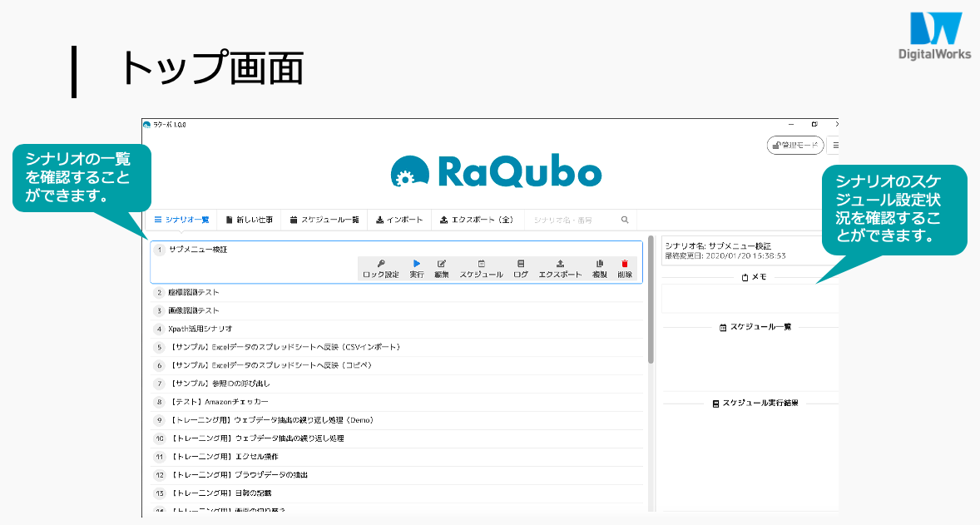Switch to the シナリオ一覧 tab
The image size is (980, 525).
[182, 220]
